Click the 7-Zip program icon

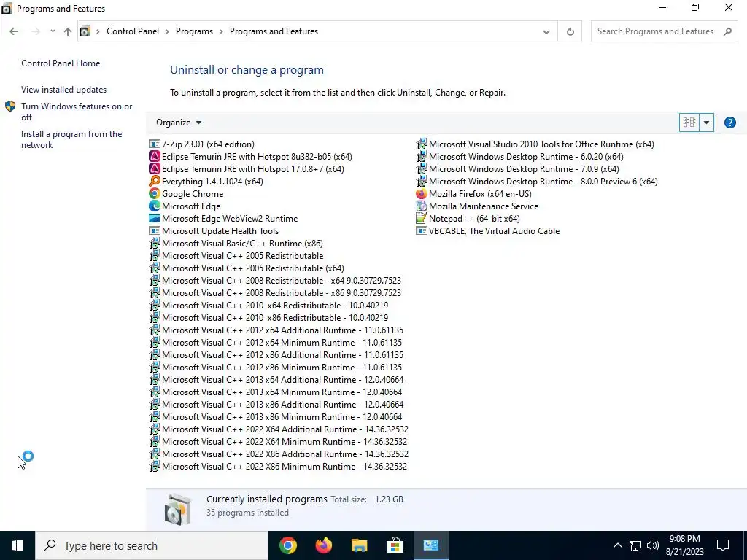coord(155,144)
